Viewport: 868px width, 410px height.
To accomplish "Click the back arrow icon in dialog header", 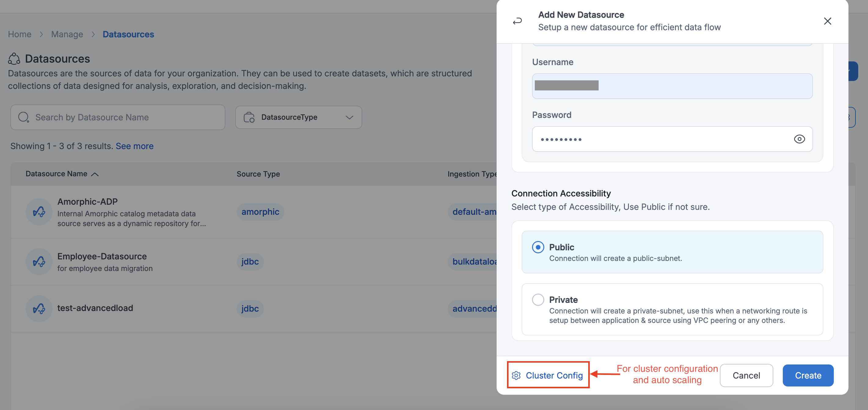I will 517,21.
